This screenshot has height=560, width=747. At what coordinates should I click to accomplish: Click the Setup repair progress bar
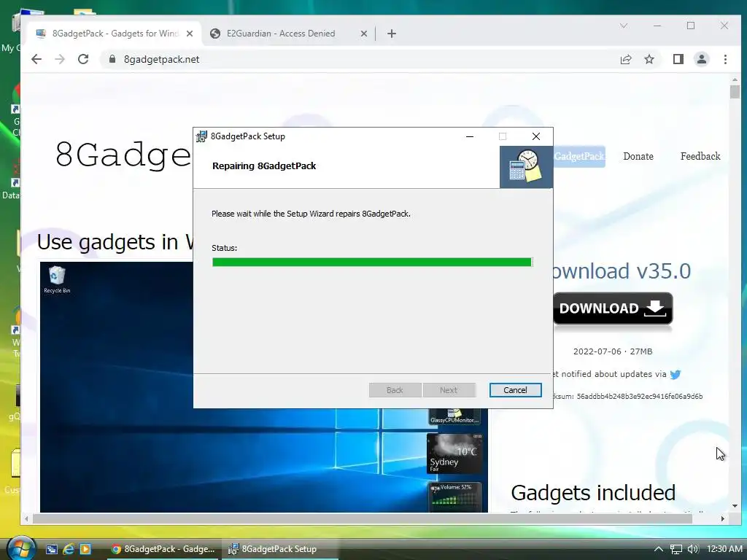tap(372, 262)
